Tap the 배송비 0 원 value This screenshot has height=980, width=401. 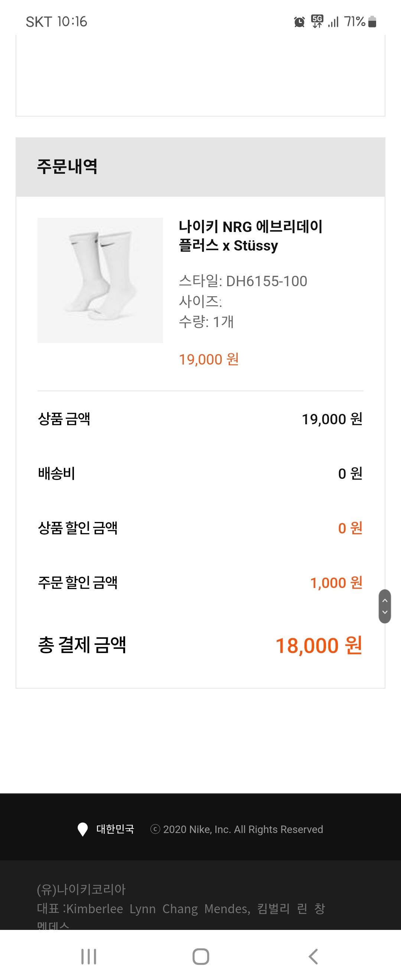(350, 474)
